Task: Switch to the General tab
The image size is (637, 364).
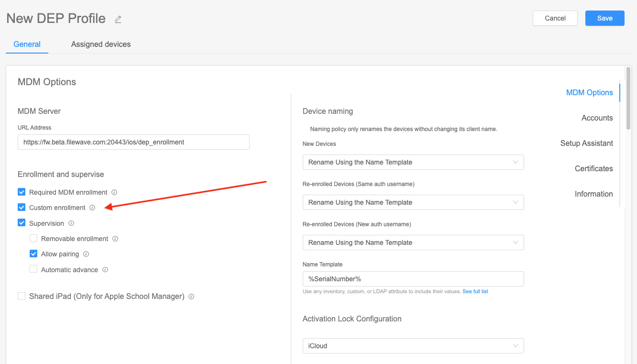Action: click(27, 44)
